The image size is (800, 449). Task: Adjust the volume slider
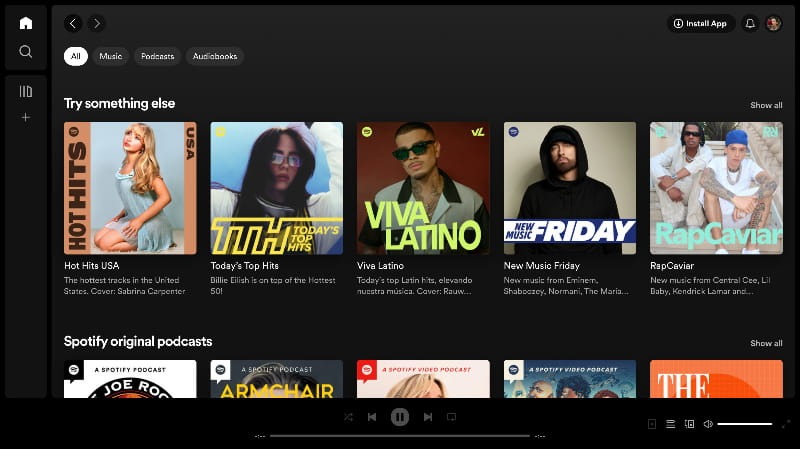pyautogui.click(x=745, y=424)
